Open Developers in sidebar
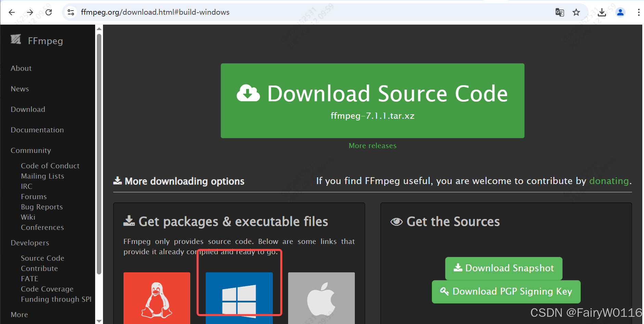 point(30,243)
